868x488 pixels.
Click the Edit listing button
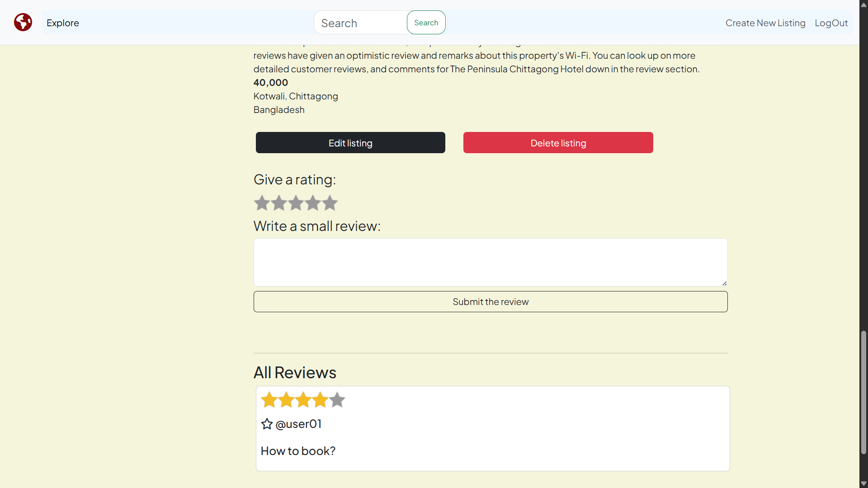point(350,143)
